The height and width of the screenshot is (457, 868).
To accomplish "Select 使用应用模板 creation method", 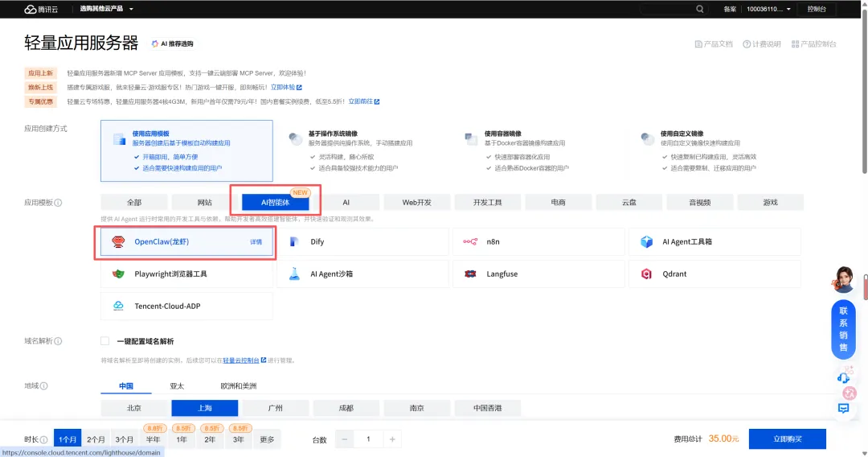I will tap(186, 150).
